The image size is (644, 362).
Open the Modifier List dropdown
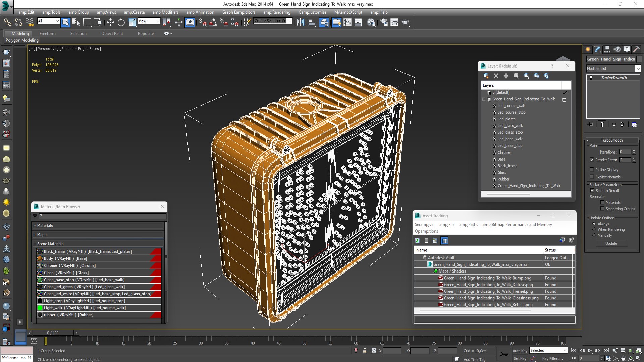637,69
